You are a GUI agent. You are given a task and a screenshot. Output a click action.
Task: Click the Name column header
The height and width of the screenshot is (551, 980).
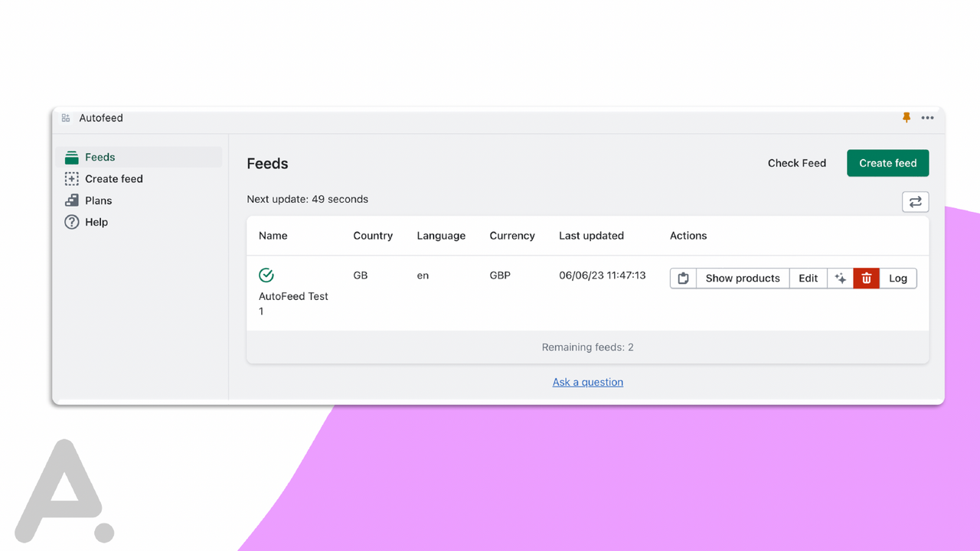pos(273,236)
